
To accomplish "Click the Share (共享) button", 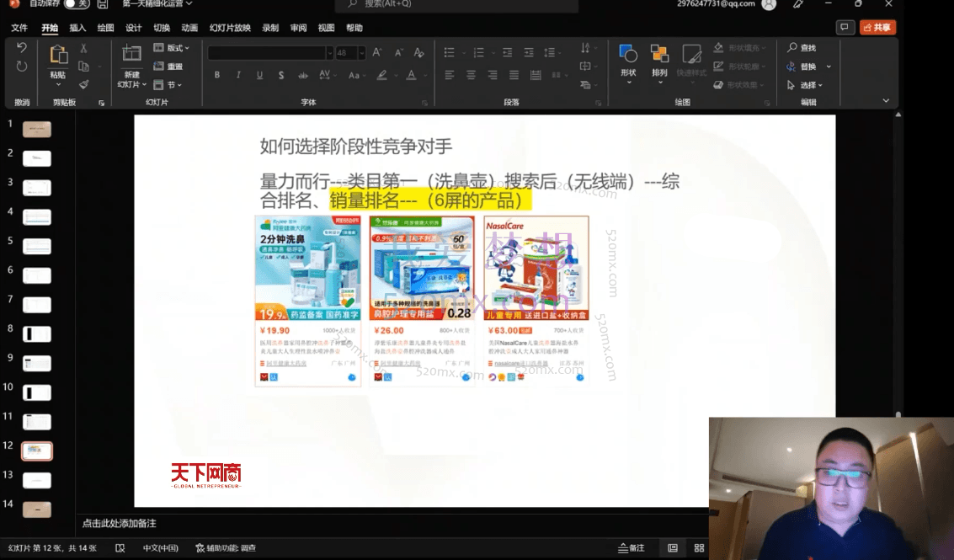I will click(x=877, y=28).
